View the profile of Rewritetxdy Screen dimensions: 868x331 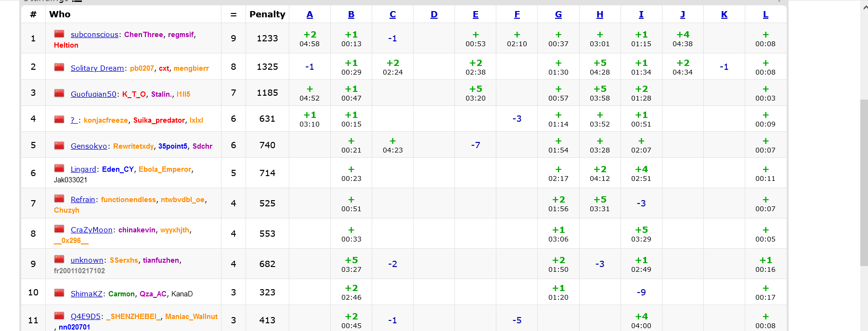coord(133,146)
